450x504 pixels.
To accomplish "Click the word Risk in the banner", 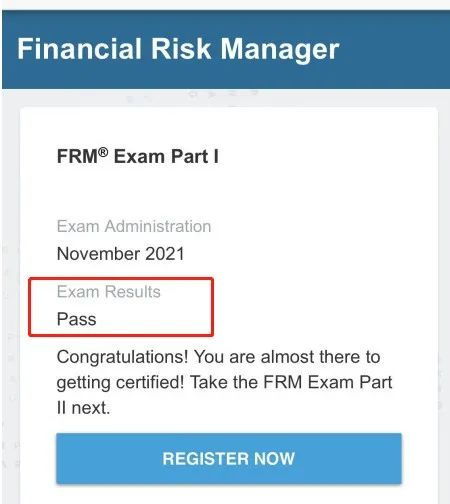I will pyautogui.click(x=181, y=49).
